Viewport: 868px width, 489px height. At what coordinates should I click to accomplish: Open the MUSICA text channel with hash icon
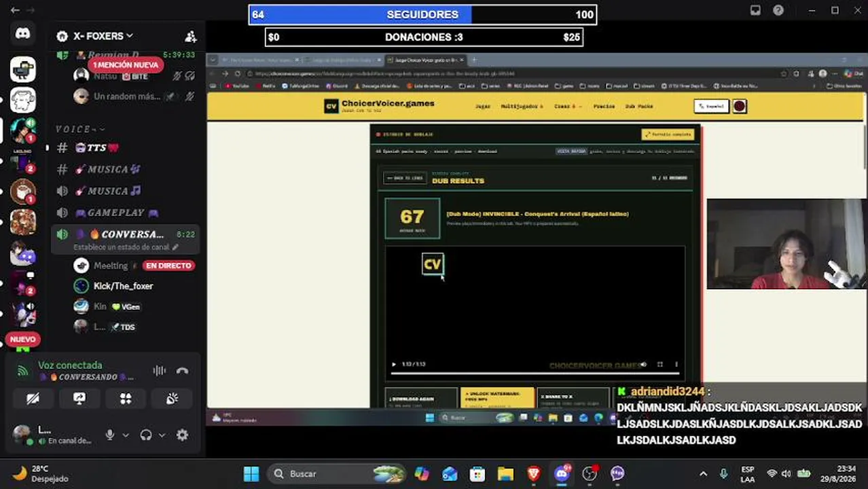(126, 169)
